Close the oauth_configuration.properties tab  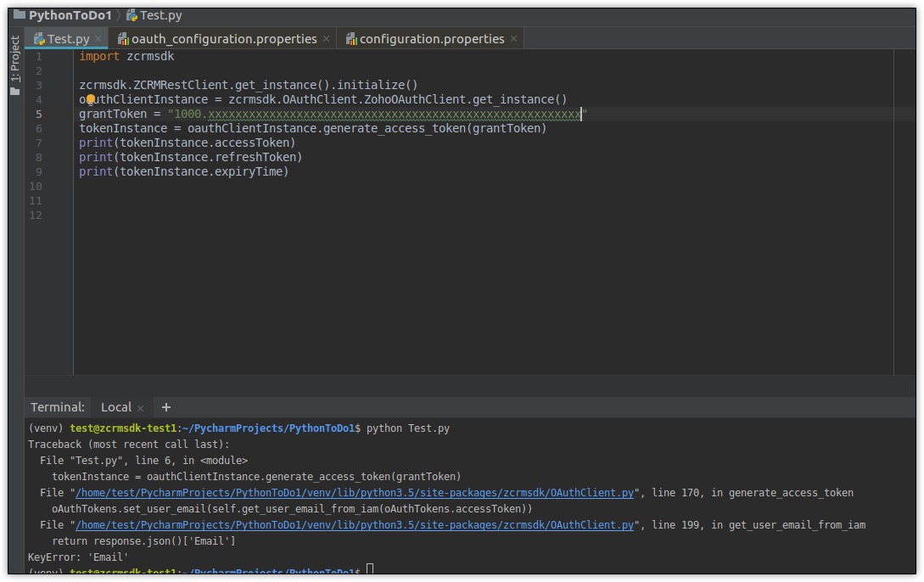pos(326,39)
